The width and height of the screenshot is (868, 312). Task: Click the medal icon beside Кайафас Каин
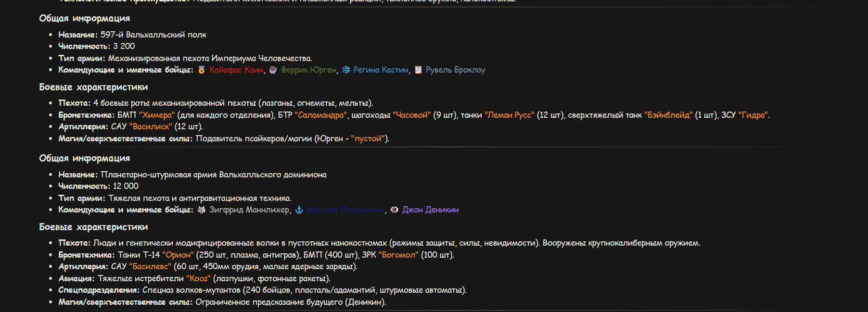pyautogui.click(x=202, y=70)
